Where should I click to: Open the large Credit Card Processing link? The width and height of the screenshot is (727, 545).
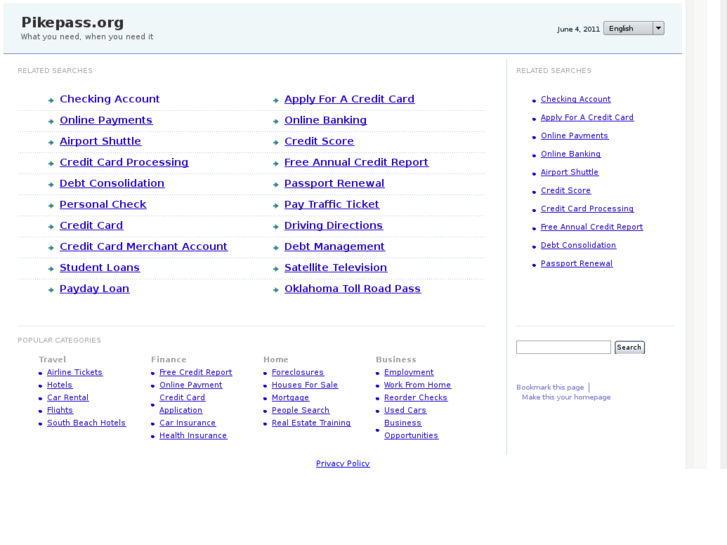124,162
